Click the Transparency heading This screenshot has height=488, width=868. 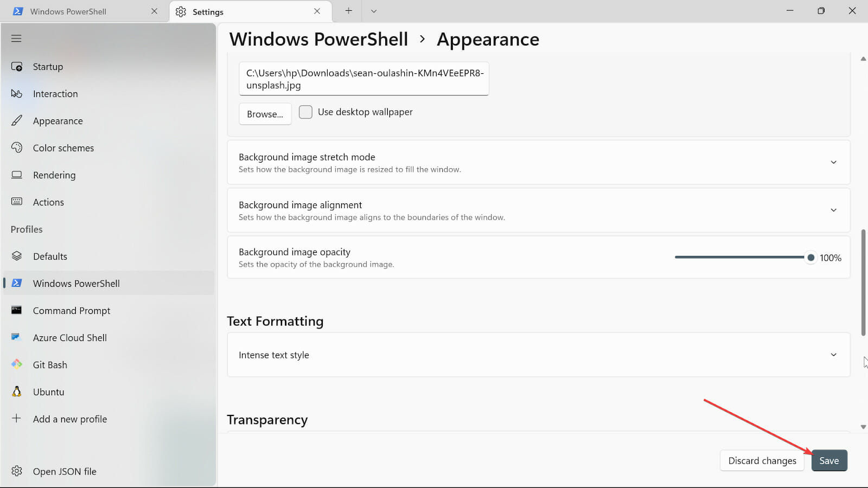pyautogui.click(x=267, y=420)
